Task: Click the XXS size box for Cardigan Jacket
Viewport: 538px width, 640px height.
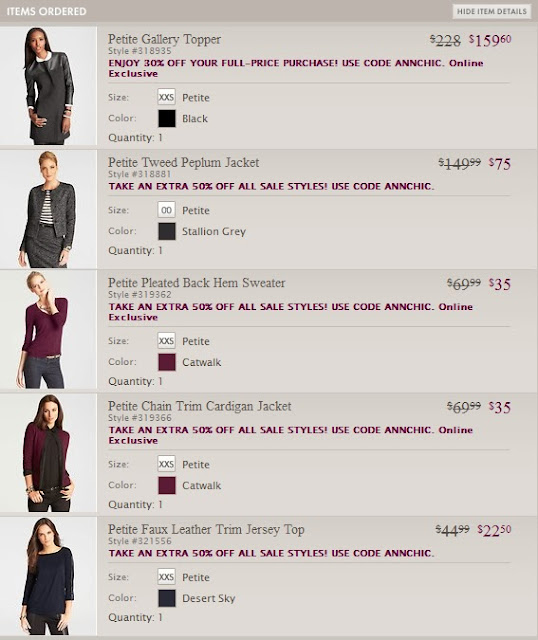Action: tap(166, 464)
